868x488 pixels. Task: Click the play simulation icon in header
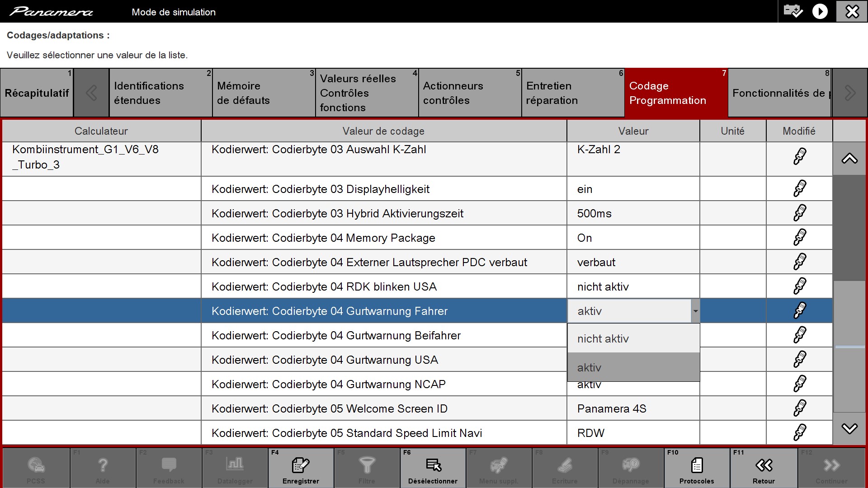point(820,11)
